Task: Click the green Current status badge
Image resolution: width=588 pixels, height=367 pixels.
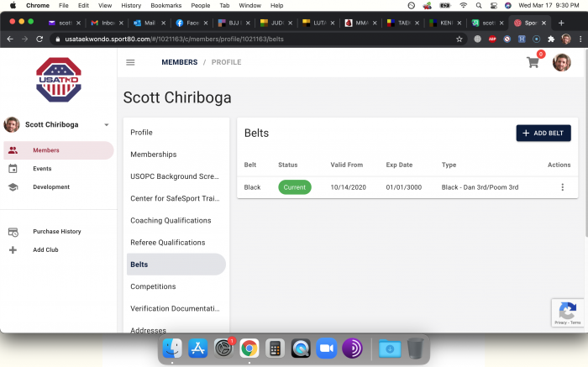Action: pyautogui.click(x=294, y=187)
